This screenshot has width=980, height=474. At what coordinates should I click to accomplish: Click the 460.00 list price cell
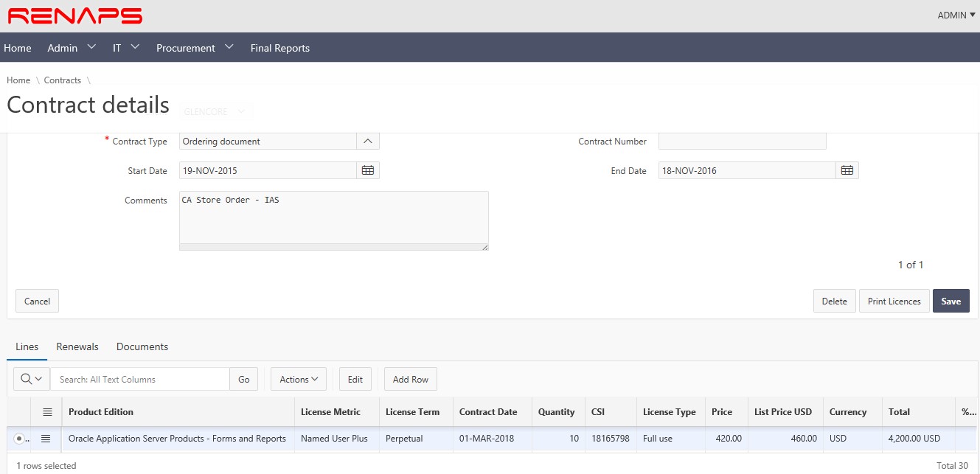[786, 439]
